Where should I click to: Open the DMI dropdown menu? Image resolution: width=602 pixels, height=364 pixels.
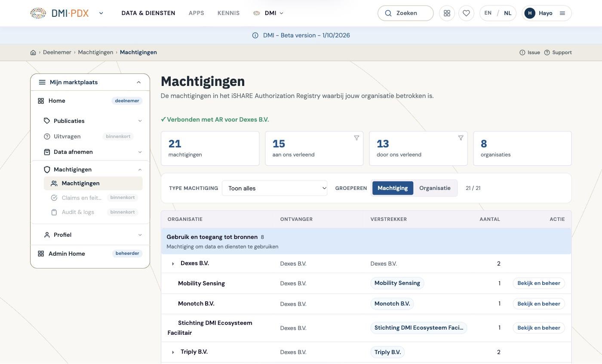tap(268, 13)
